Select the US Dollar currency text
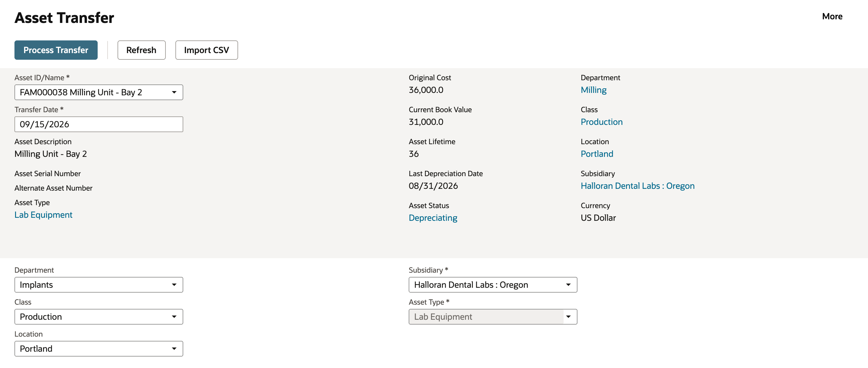Viewport: 868px width, 368px height. coord(598,218)
